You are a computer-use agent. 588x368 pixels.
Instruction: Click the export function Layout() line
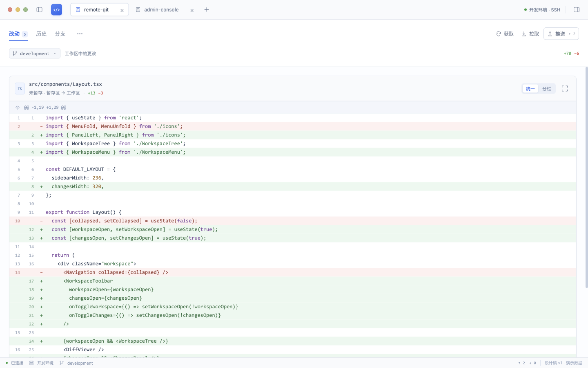click(x=293, y=212)
